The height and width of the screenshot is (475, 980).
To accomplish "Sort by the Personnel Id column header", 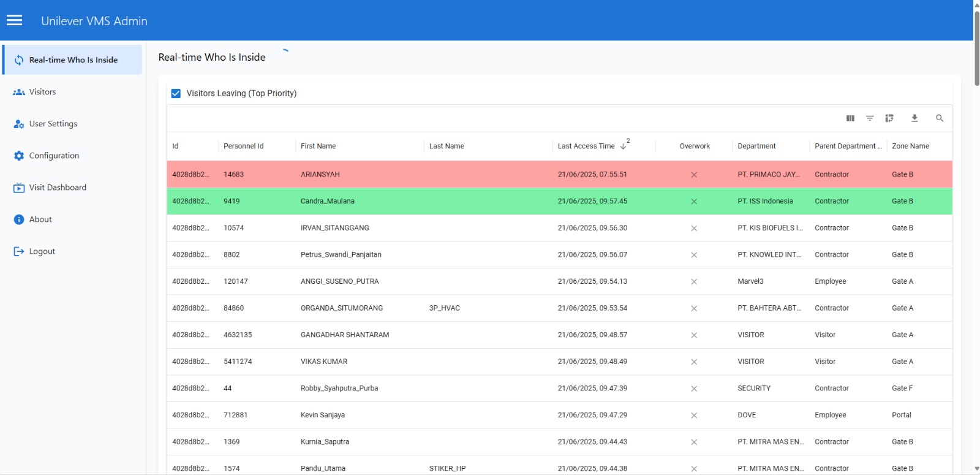I will click(243, 146).
